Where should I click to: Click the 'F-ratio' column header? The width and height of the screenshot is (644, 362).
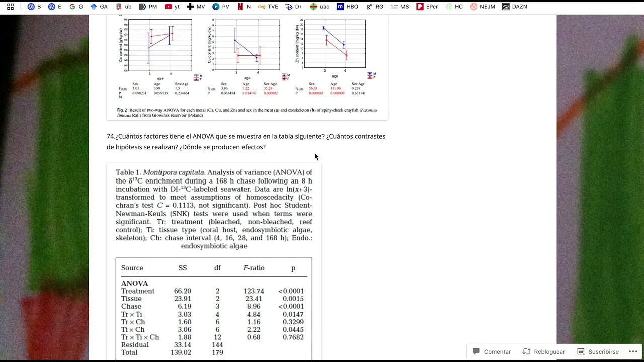(x=254, y=268)
